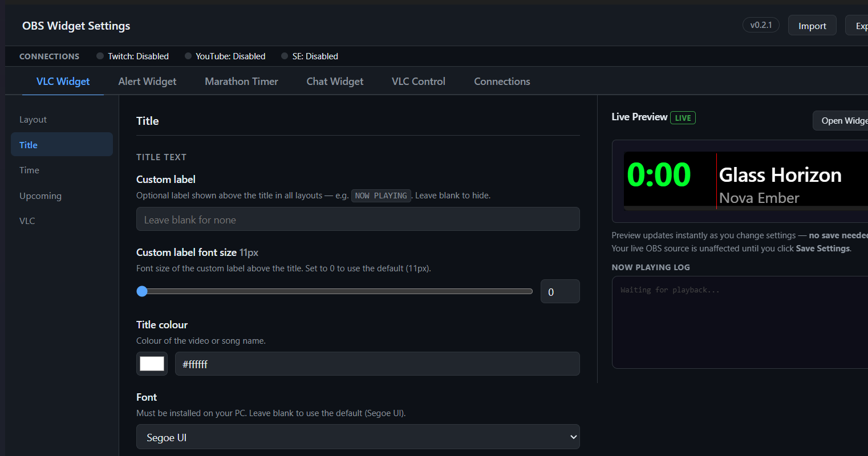868x456 pixels.
Task: Go to the Chat Widget tab
Action: (335, 82)
